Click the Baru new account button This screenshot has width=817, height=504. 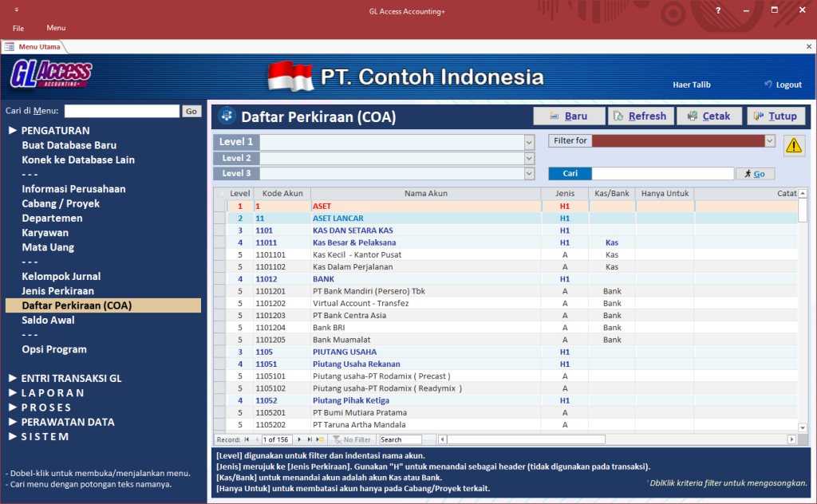(x=568, y=116)
